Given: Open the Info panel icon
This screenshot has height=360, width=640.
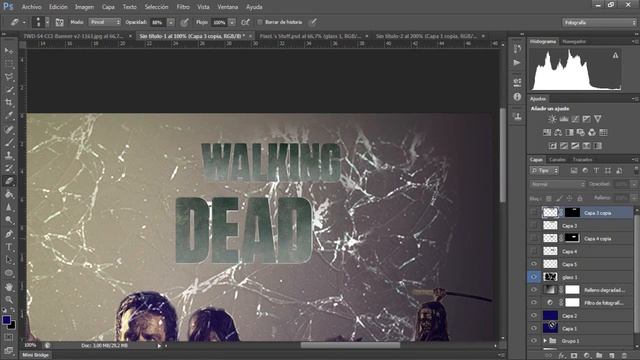Looking at the screenshot, I should coord(517,97).
